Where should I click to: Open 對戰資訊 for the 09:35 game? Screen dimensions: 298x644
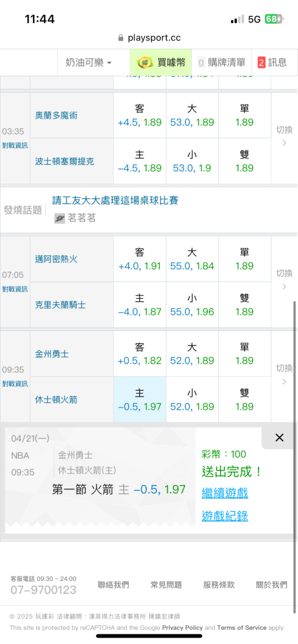15,384
